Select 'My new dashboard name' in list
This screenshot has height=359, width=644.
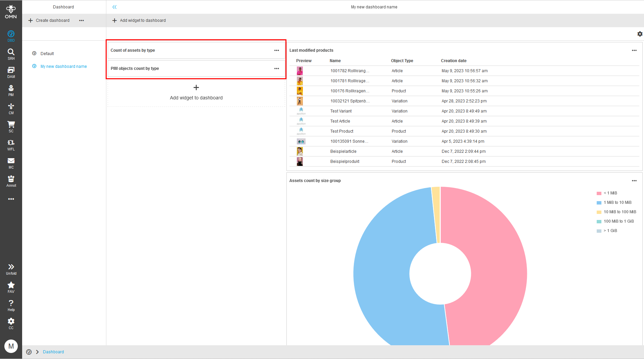pos(63,66)
